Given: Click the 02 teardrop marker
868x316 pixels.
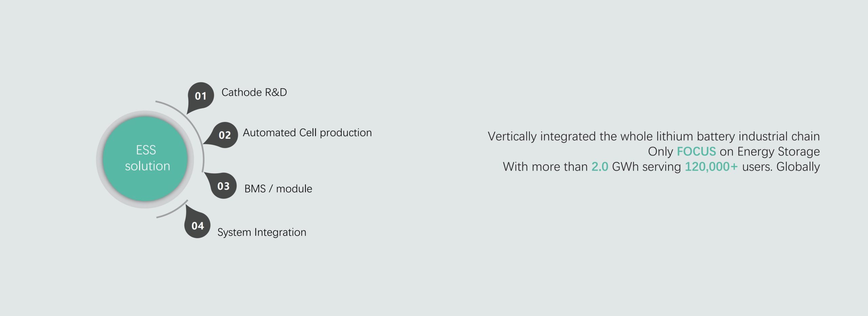Looking at the screenshot, I should 224,135.
